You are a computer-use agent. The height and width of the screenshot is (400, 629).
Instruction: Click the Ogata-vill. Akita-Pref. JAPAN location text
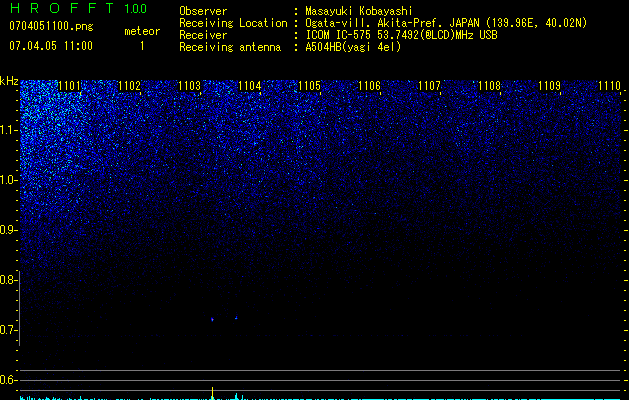(x=446, y=23)
